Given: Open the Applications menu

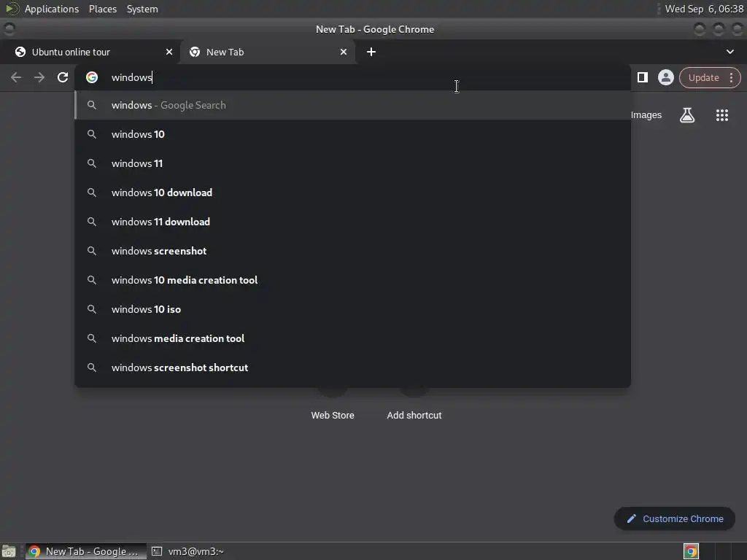Looking at the screenshot, I should click(52, 9).
